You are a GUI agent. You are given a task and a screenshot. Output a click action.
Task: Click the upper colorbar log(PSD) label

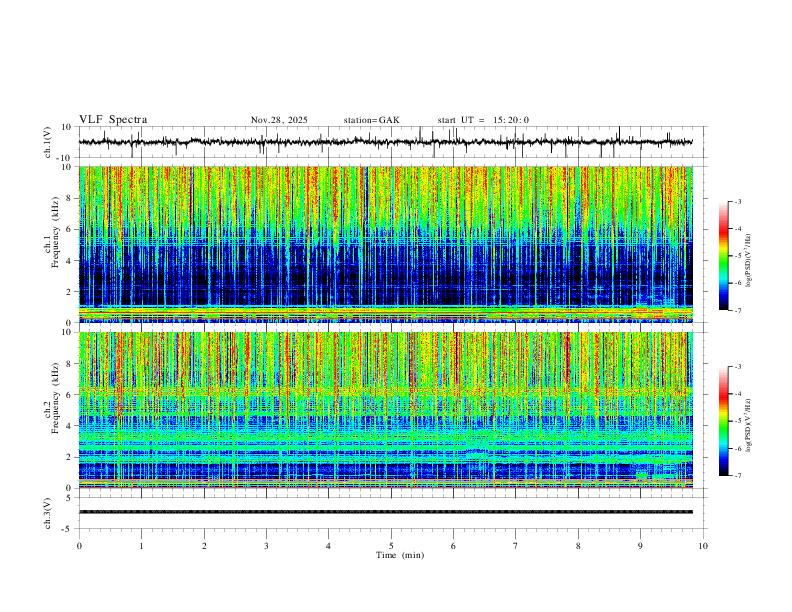(x=749, y=261)
